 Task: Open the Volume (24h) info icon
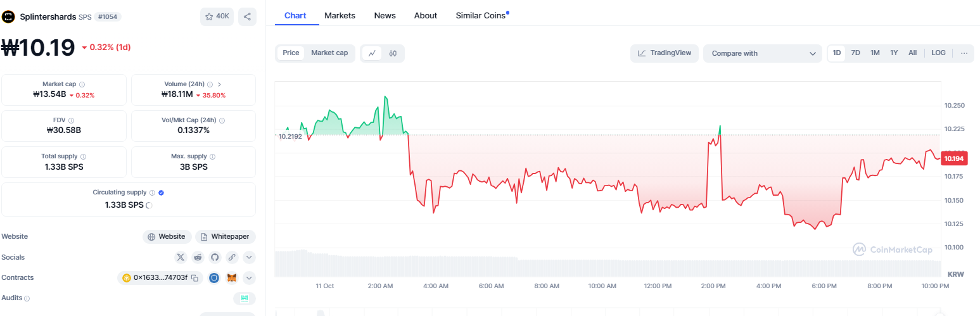click(210, 84)
